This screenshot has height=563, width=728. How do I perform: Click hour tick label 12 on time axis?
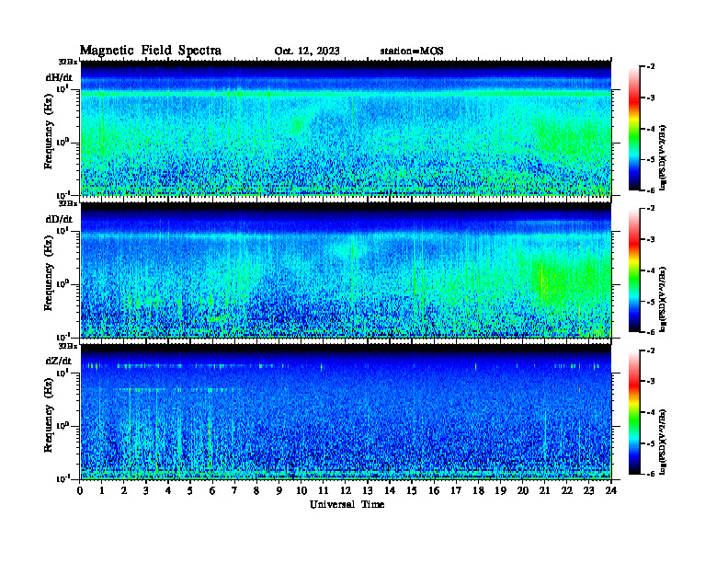click(x=346, y=491)
